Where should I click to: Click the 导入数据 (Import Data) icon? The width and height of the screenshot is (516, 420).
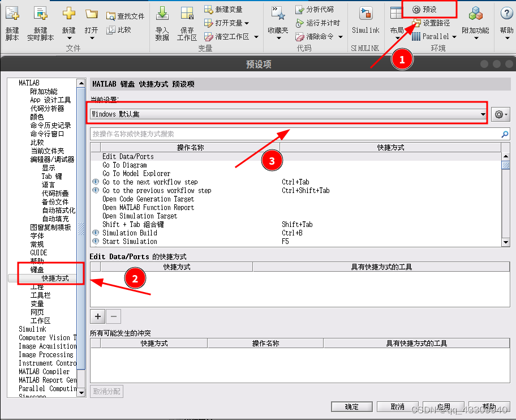point(162,14)
